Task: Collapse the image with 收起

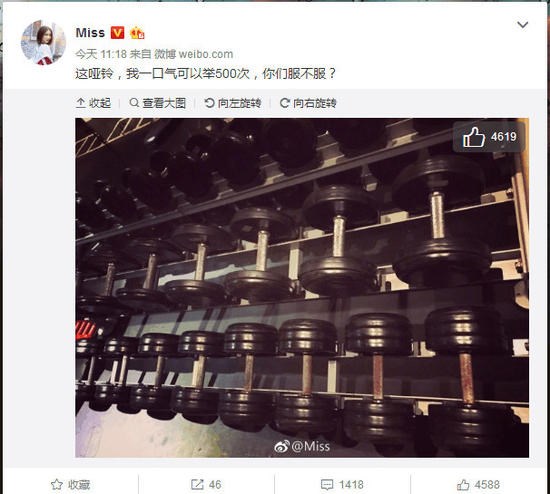Action: (93, 103)
